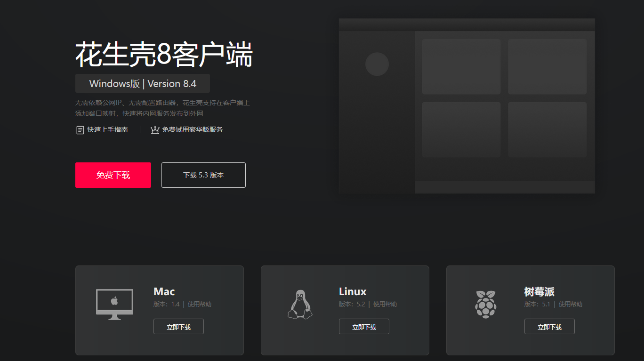Click the 下载 5.3 版本 button

(x=203, y=175)
